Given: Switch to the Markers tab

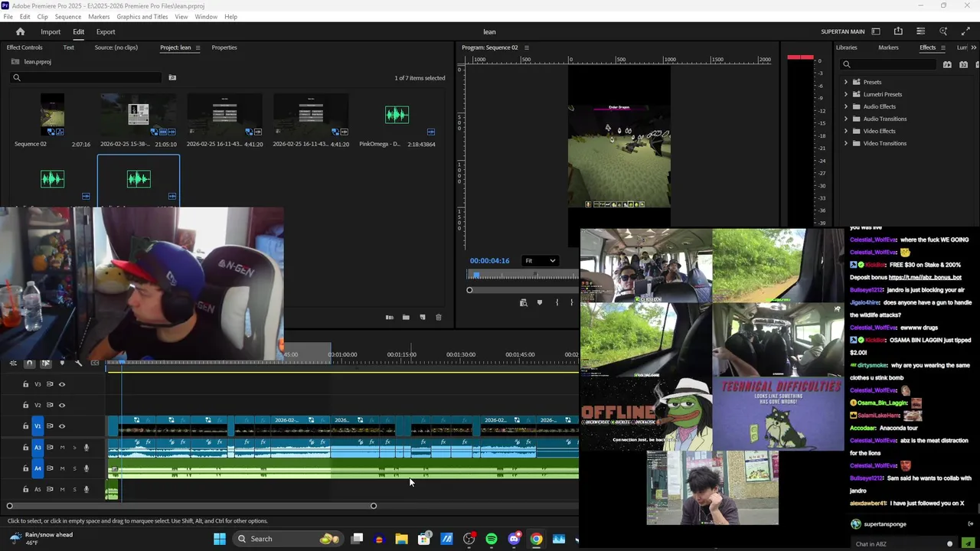Looking at the screenshot, I should [888, 47].
